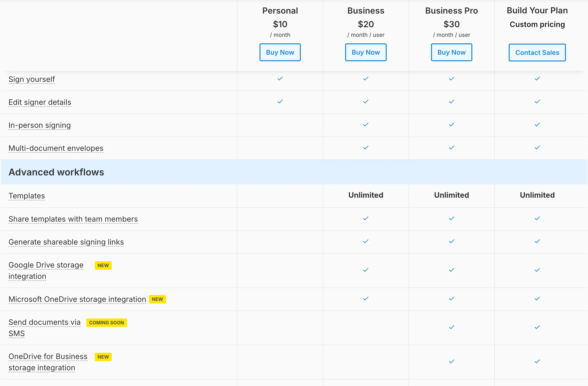
Task: Click Personal checkmark in Sign yourself row
Action: tap(280, 79)
